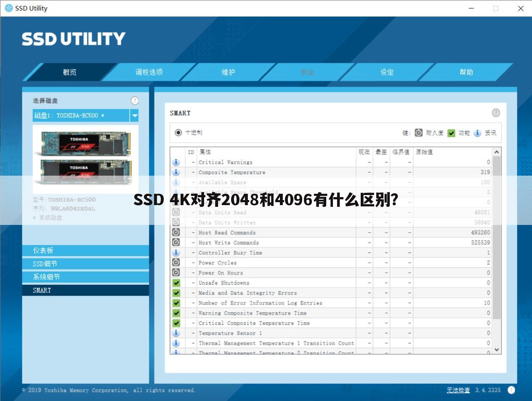Switch to the 维护 tab
The height and width of the screenshot is (401, 532).
click(228, 72)
